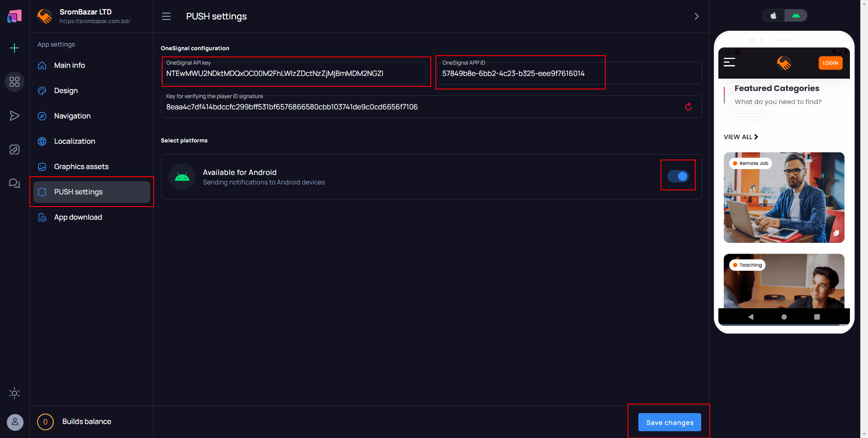Go to PUSH settings in App settings
The width and height of the screenshot is (868, 438).
click(78, 192)
